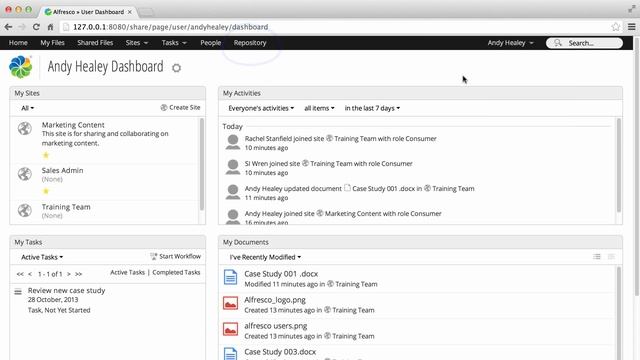Click My Documents dashlet scrollbar

coord(619,313)
